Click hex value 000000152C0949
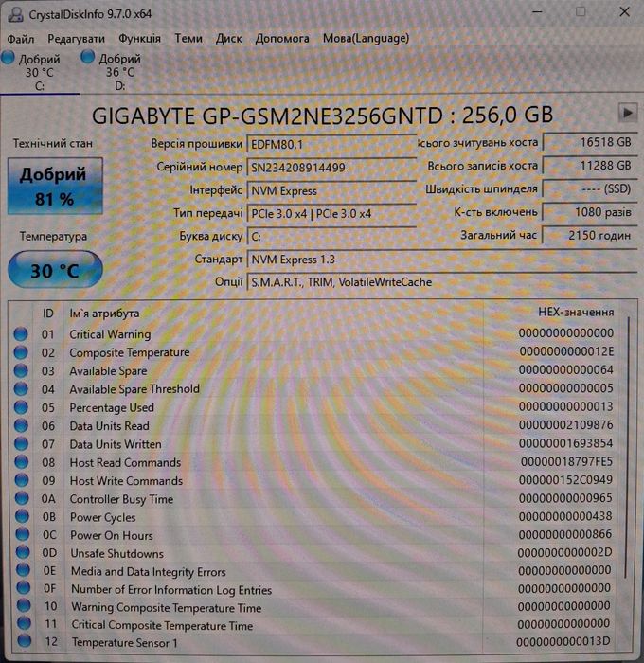The image size is (644, 663). pos(565,480)
